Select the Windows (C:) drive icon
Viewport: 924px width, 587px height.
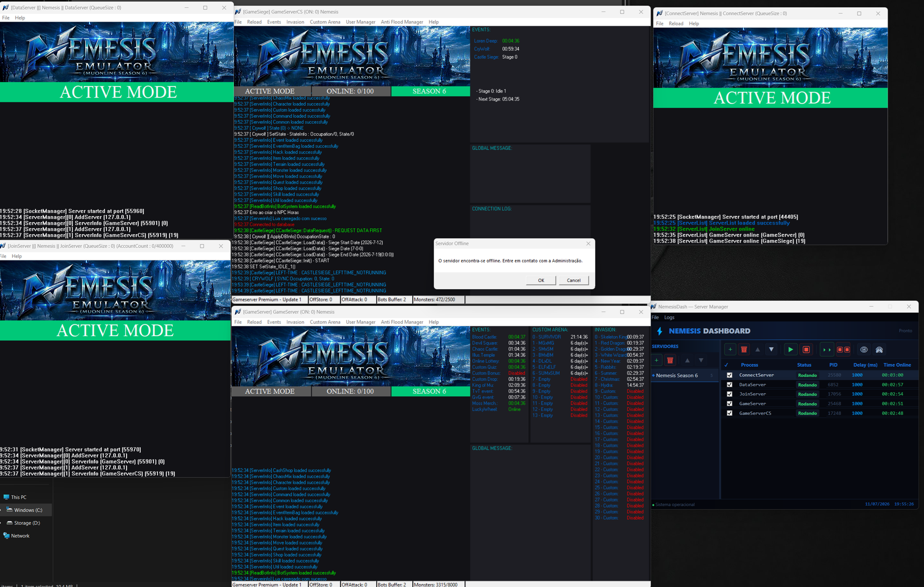click(10, 510)
